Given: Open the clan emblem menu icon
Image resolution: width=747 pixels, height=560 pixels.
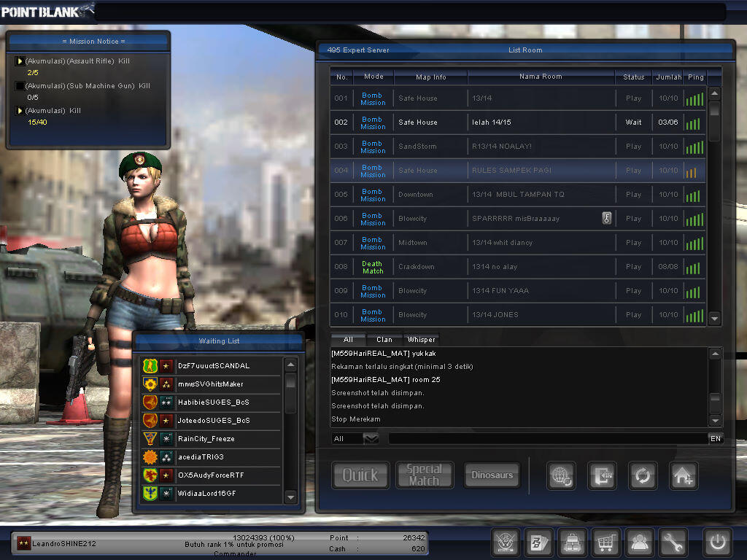Looking at the screenshot, I should coord(505,542).
